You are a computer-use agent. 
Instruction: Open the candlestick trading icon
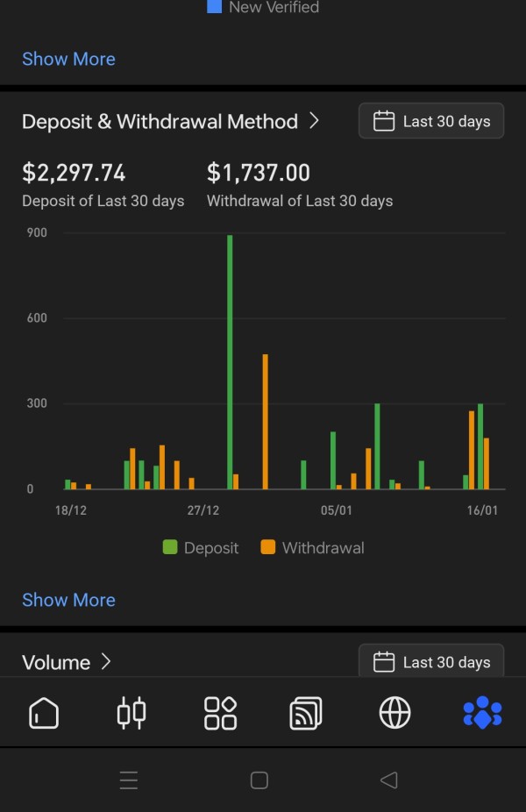point(131,713)
